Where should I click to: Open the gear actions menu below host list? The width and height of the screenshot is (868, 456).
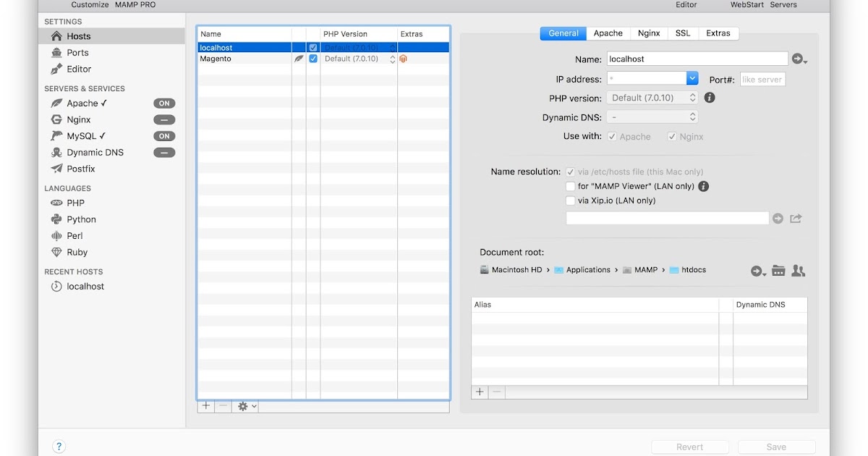(x=246, y=406)
